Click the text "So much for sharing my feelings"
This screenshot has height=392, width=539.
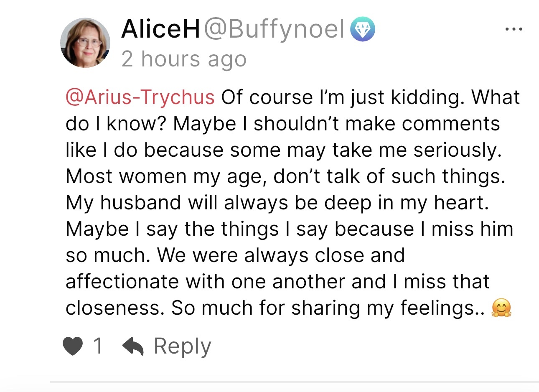323,308
